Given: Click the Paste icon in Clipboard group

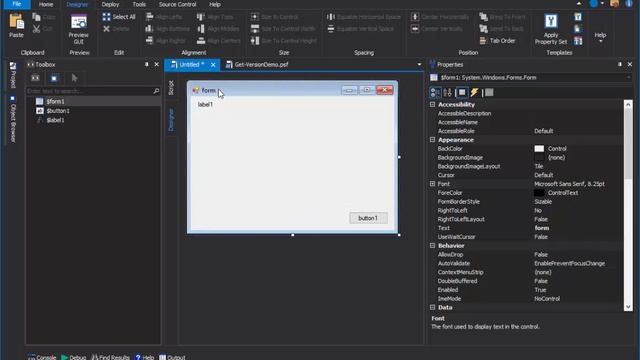Looking at the screenshot, I should 16,22.
